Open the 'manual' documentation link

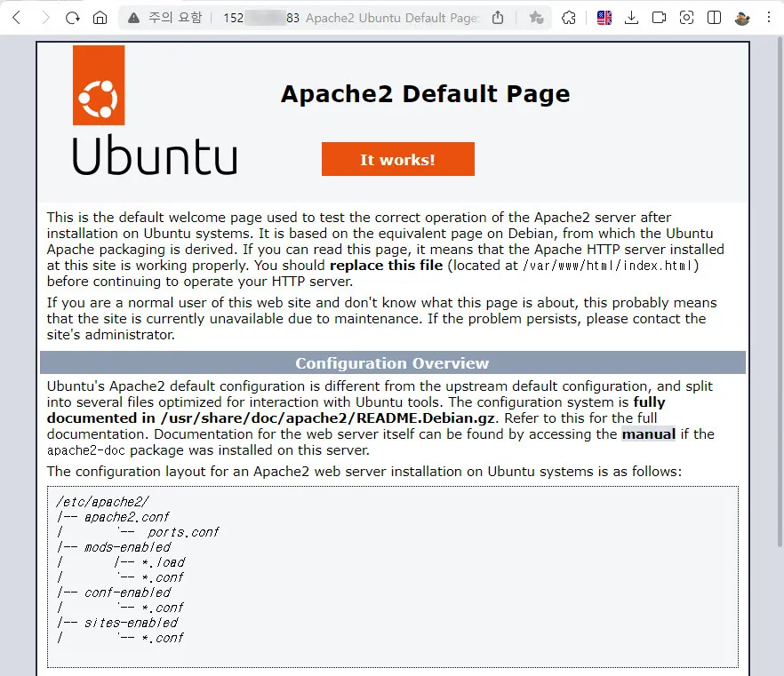(648, 434)
